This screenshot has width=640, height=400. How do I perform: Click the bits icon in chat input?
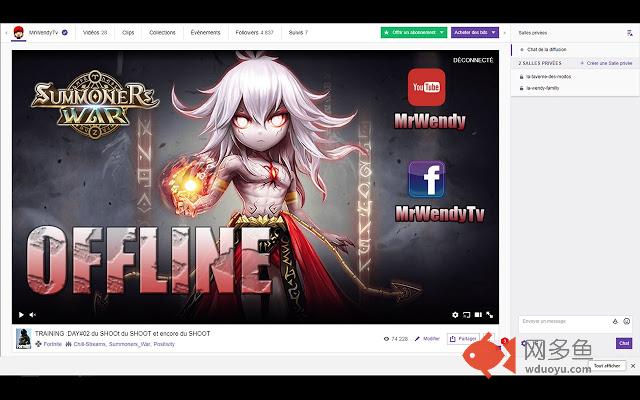coord(614,321)
